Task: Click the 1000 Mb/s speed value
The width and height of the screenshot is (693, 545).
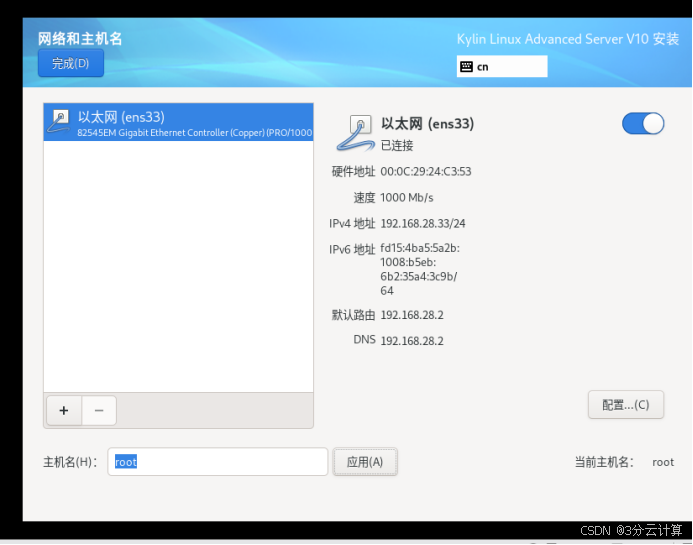Action: coord(407,198)
